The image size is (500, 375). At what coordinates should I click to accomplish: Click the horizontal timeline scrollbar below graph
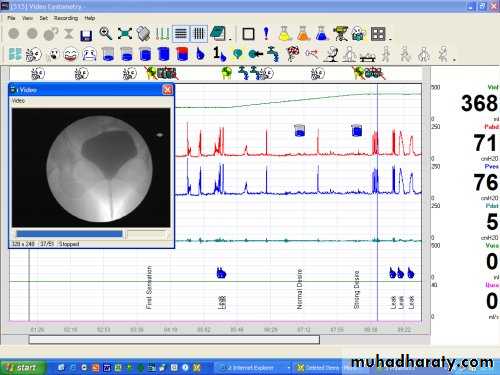pos(174,339)
